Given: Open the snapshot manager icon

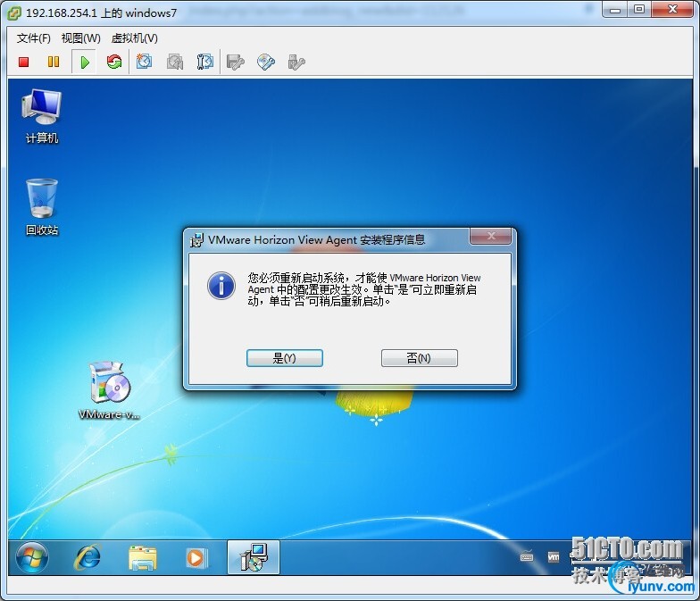Looking at the screenshot, I should click(x=205, y=62).
